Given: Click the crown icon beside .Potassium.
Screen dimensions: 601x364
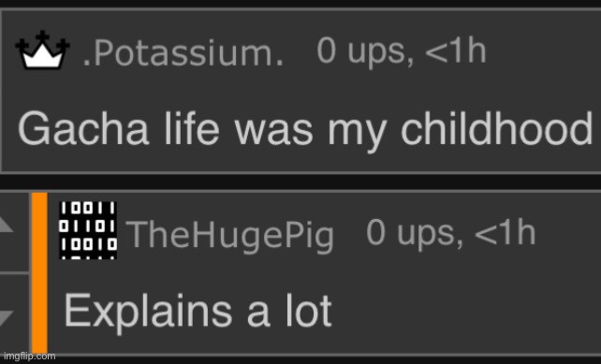Looking at the screenshot, I should pos(42,51).
